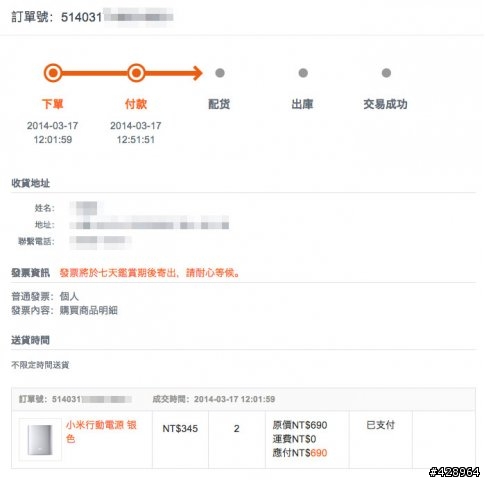Open 小米行動電源 銀色 product link
Image resolution: width=485 pixels, height=480 pixels.
pos(101,432)
